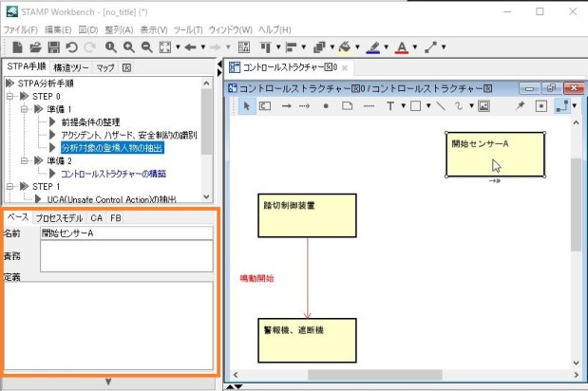This screenshot has height=391, width=588.
Task: Switch to the 構造ツリー tab
Action: click(71, 67)
